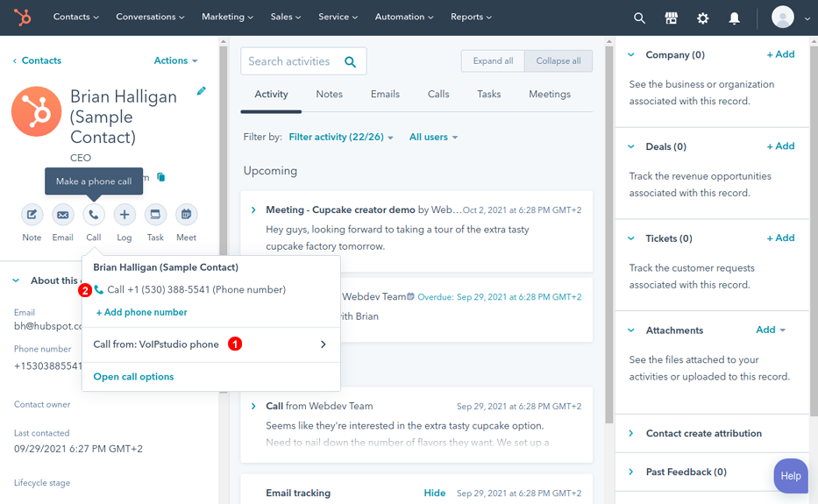Click the Phone number value +15303885541
Image resolution: width=818 pixels, height=504 pixels.
click(x=48, y=366)
